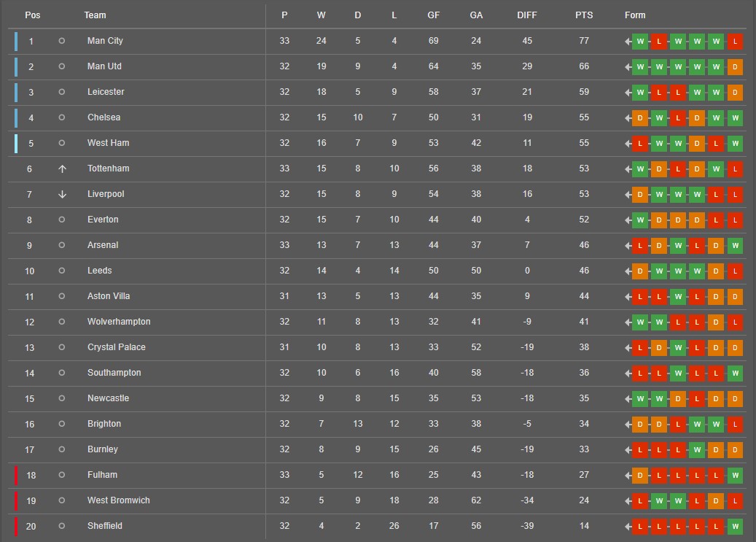
Task: Click Sheffield's green W form badge
Action: tap(735, 527)
